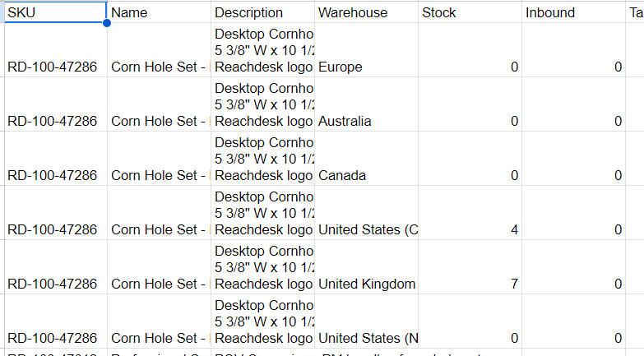Click the Warehouse header cell
This screenshot has height=356, width=644.
coord(366,12)
